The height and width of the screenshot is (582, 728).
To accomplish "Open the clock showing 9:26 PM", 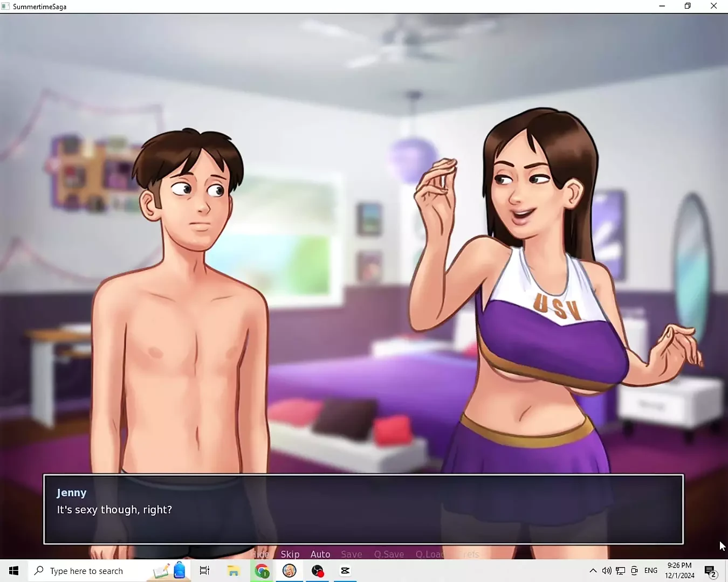I will [679, 571].
